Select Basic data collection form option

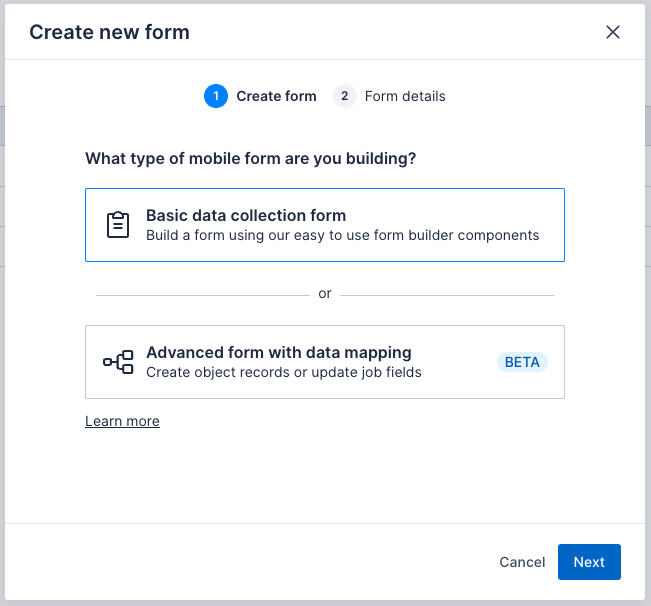[x=325, y=225]
